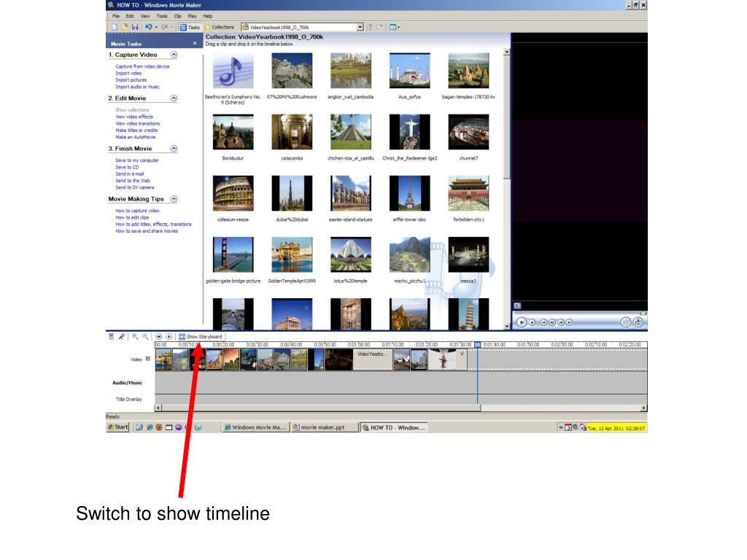
Task: Click the preview Next Frame button
Action: point(561,322)
